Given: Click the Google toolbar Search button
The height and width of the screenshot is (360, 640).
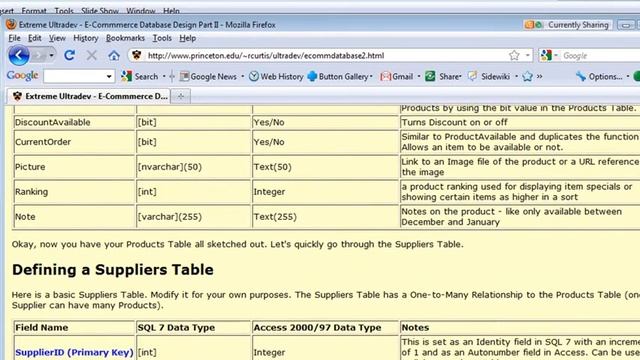Looking at the screenshot, I should (x=140, y=76).
